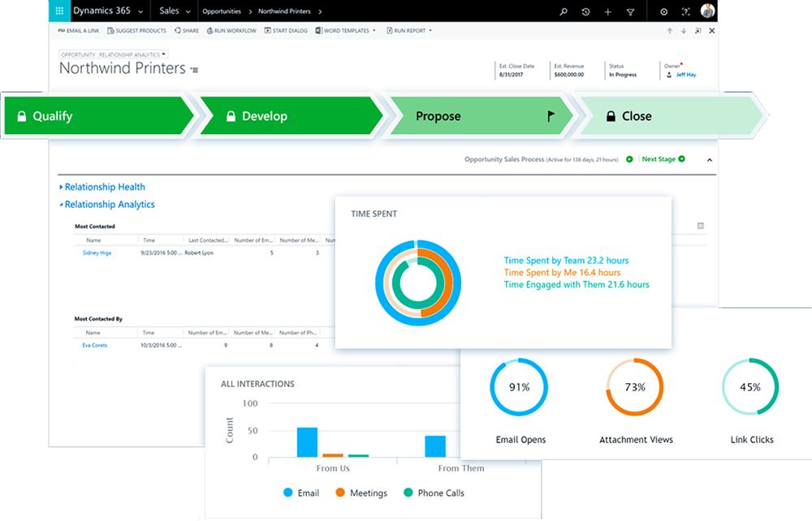Open Sidney Higa contact link

pos(97,253)
